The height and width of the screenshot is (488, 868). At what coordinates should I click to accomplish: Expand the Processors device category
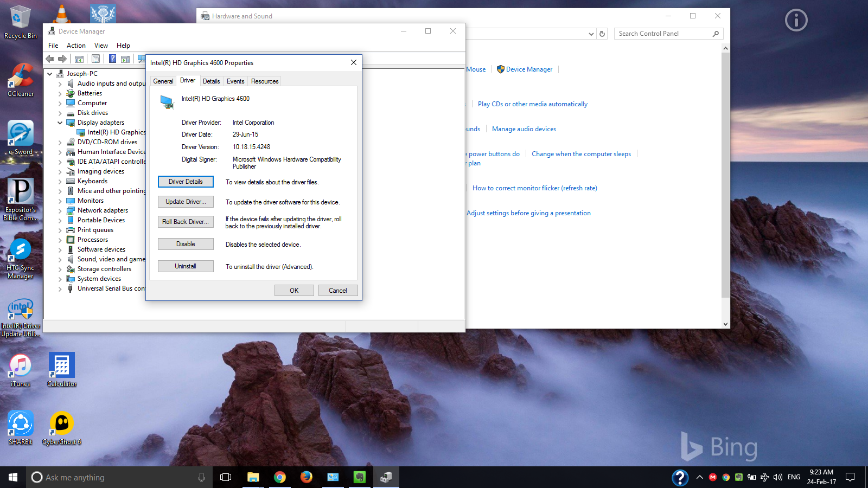(x=60, y=240)
